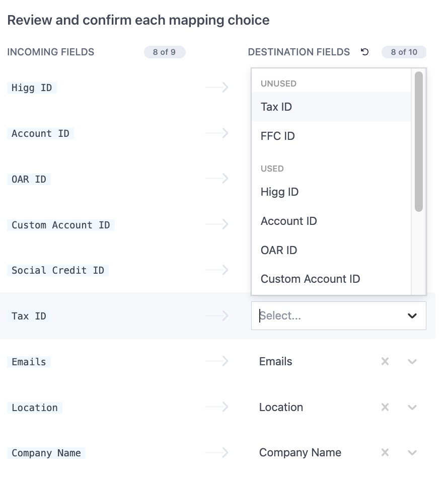
Task: Reset destination field mappings with the undo icon
Action: click(364, 52)
